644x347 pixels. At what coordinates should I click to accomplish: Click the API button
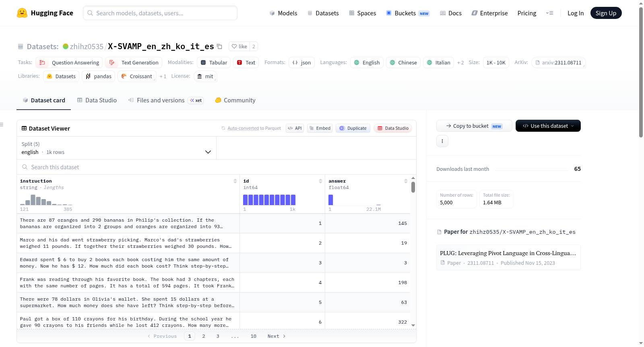(x=295, y=128)
